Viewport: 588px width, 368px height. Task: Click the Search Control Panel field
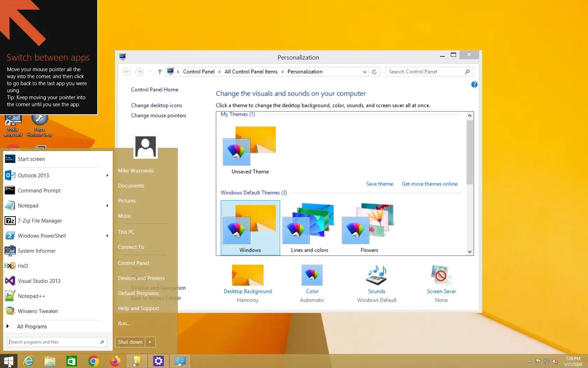(x=429, y=72)
